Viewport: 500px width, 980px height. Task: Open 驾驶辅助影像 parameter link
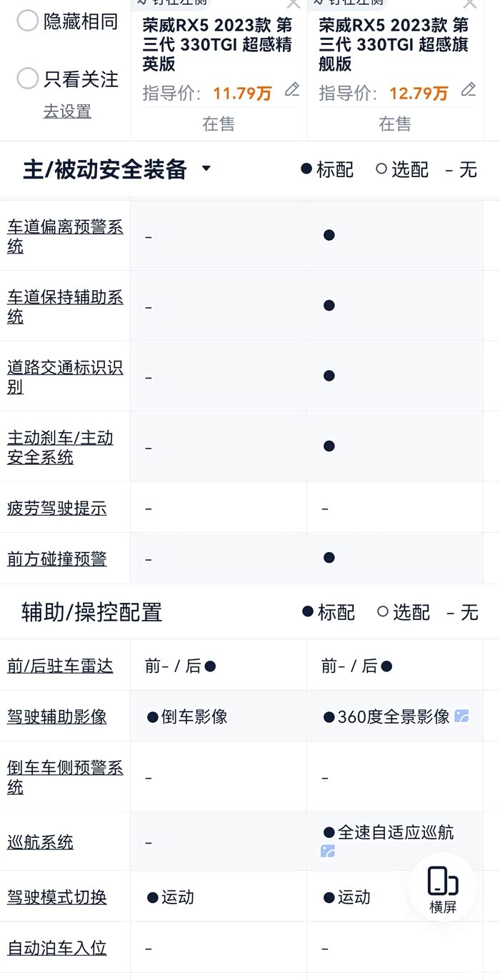coord(57,716)
